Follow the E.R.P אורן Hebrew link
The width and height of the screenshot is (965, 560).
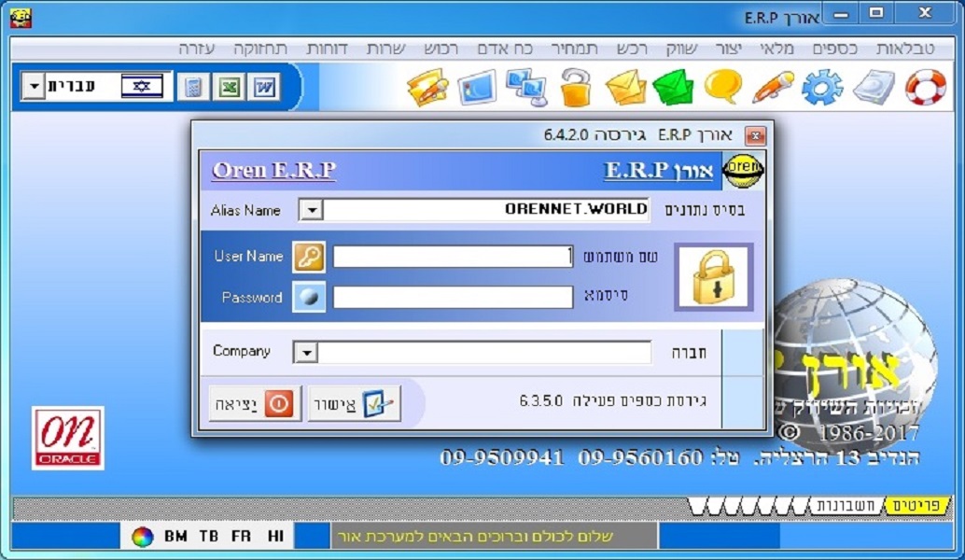click(x=659, y=170)
